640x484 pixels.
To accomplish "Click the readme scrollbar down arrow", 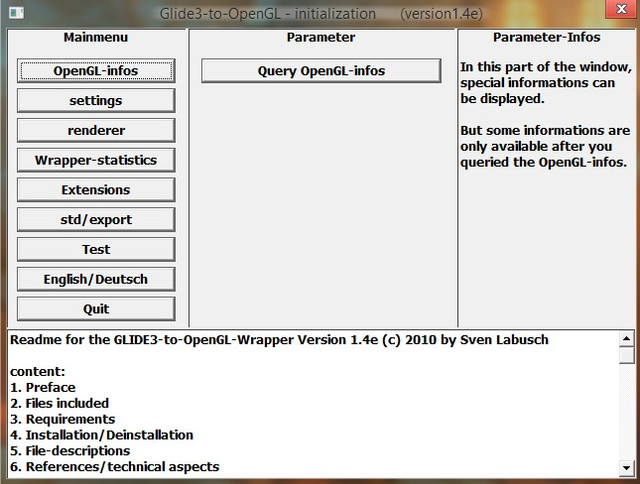I will point(626,468).
